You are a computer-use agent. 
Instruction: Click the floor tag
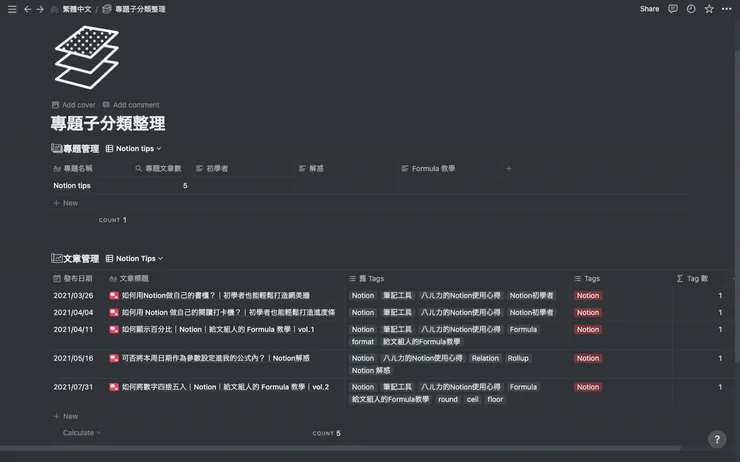coord(495,399)
